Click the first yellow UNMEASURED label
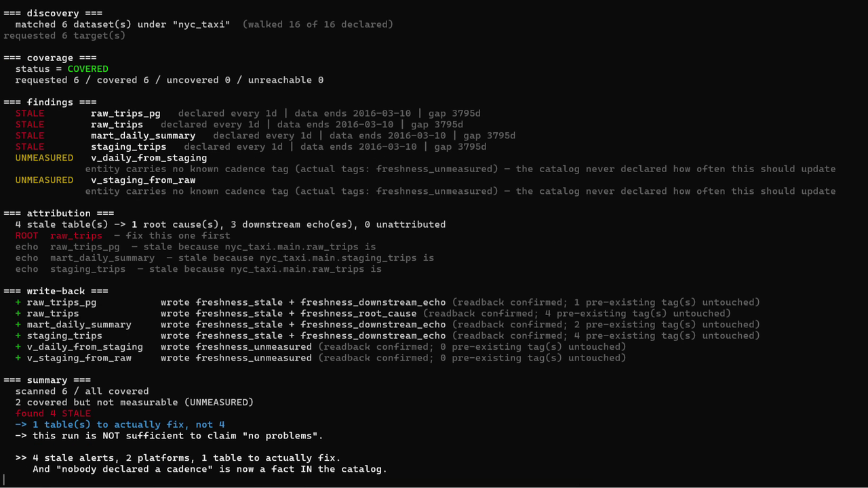This screenshot has width=868, height=488. pyautogui.click(x=44, y=158)
